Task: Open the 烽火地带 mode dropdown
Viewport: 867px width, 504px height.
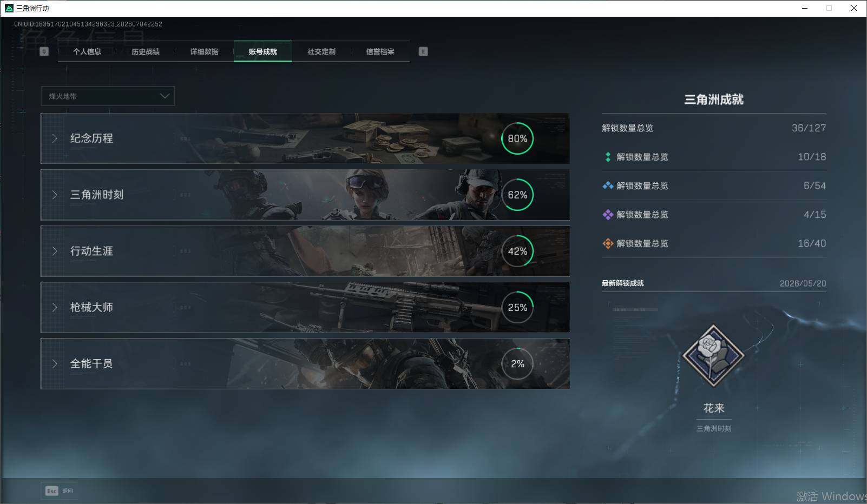Action: coord(108,96)
